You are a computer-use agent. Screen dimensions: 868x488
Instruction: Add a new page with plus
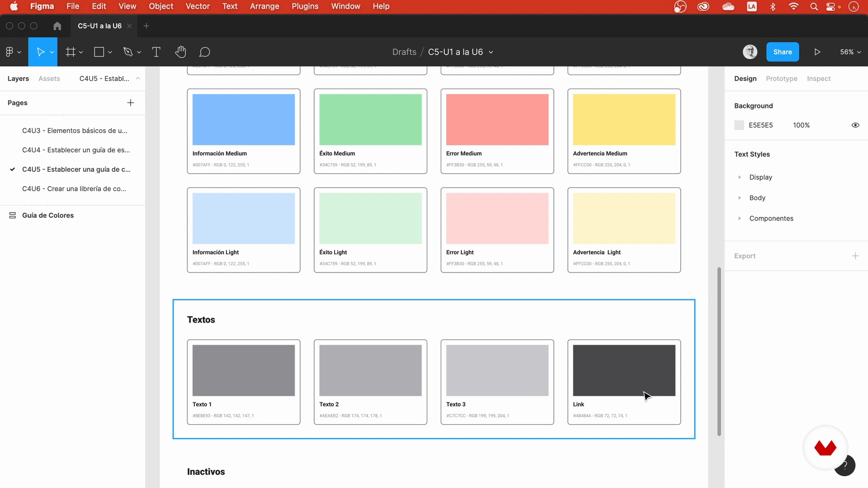[x=131, y=103]
